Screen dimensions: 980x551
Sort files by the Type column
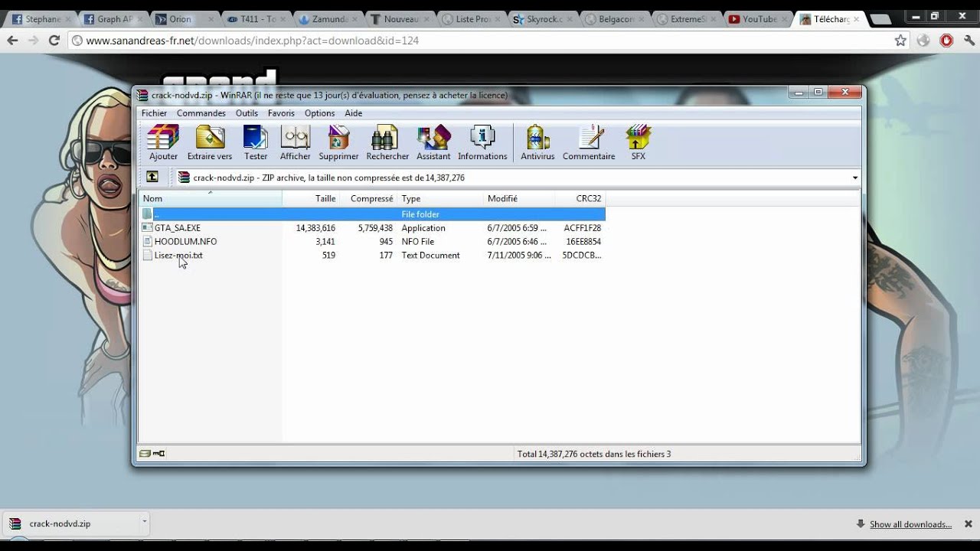coord(441,198)
